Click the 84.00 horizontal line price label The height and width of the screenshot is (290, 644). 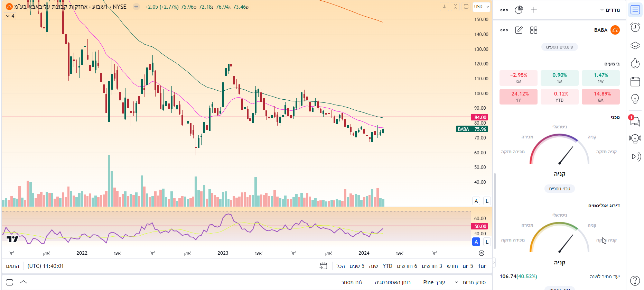(x=480, y=117)
